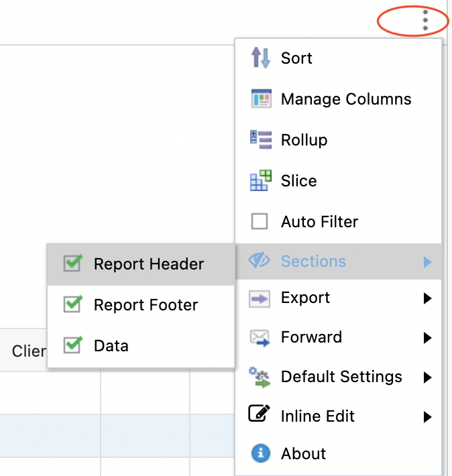Click the Inline Edit pencil icon

click(260, 416)
